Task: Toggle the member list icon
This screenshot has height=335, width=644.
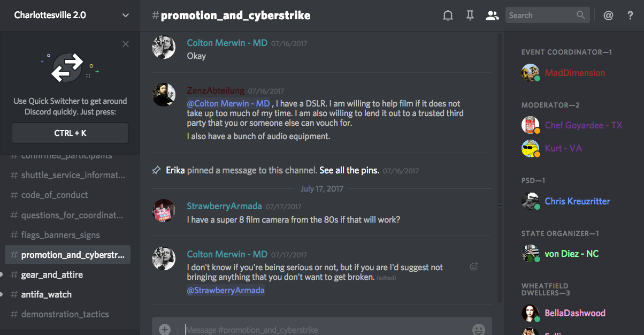Action: [x=492, y=16]
